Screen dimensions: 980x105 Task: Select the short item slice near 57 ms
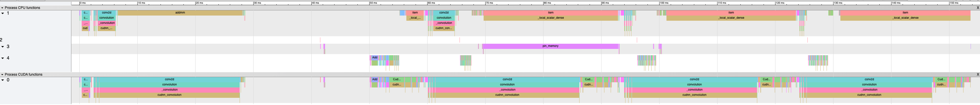coord(415,13)
